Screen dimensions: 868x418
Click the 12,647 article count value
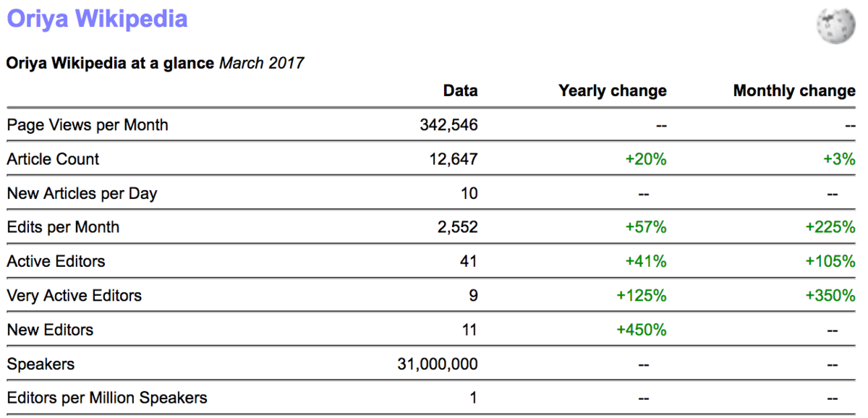point(453,158)
